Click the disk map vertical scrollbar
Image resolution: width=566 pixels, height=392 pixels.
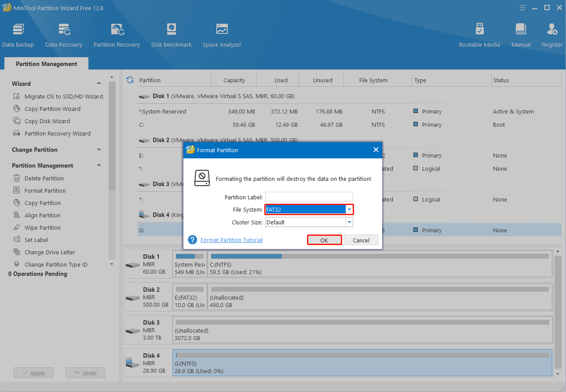pyautogui.click(x=559, y=312)
